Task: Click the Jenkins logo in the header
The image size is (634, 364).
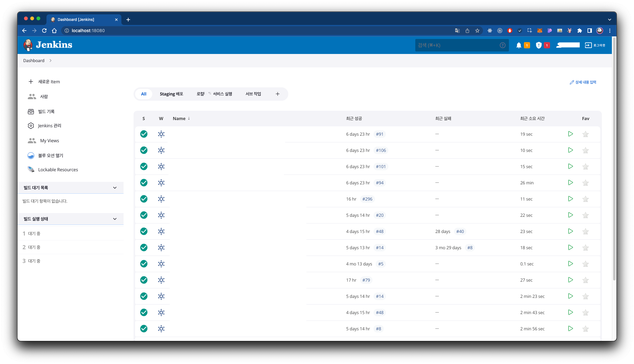Action: click(x=48, y=45)
